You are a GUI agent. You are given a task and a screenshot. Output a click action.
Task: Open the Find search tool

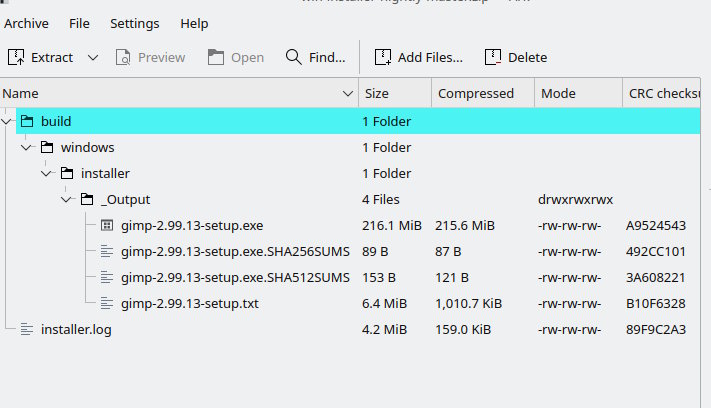click(x=316, y=58)
